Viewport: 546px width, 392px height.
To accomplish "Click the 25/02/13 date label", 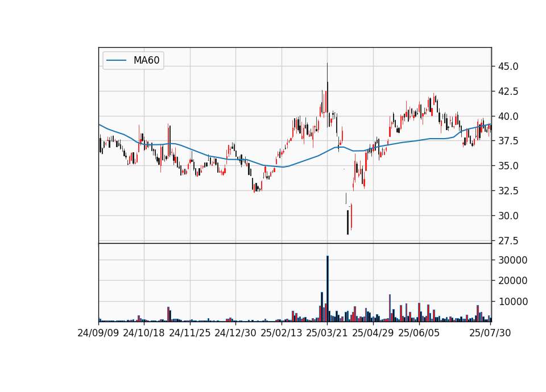I will pyautogui.click(x=282, y=333).
